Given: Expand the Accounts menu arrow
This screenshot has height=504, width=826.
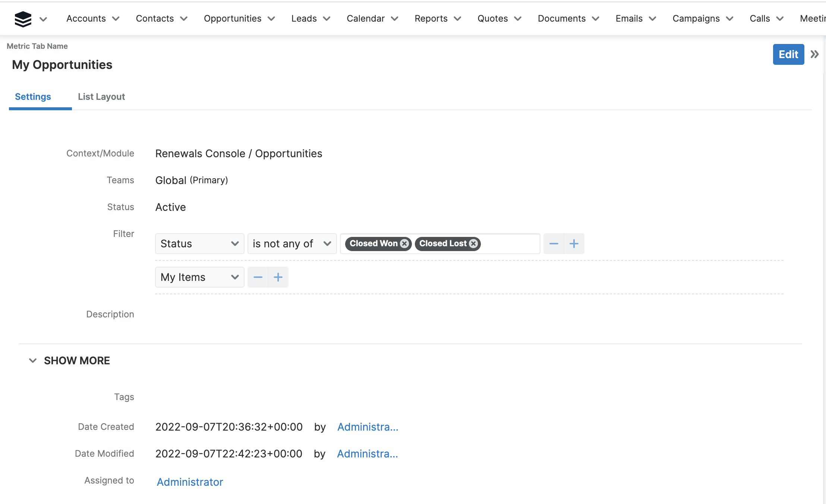Looking at the screenshot, I should point(116,19).
